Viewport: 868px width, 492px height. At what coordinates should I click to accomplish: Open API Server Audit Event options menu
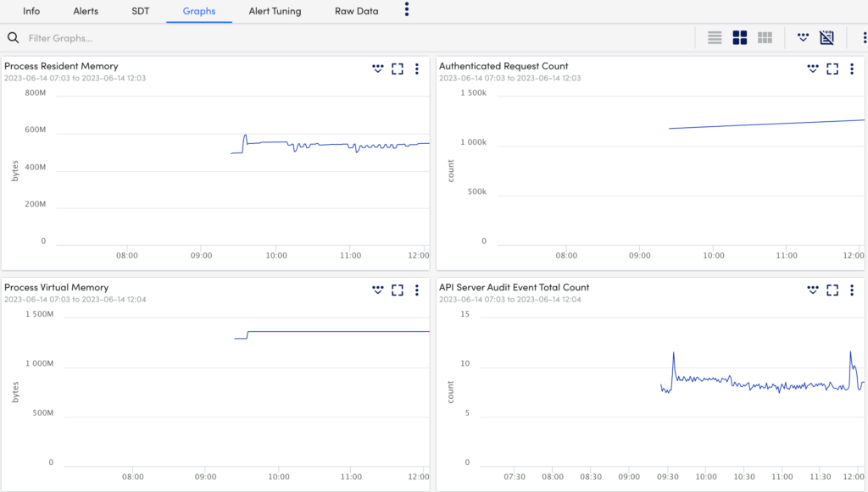852,290
